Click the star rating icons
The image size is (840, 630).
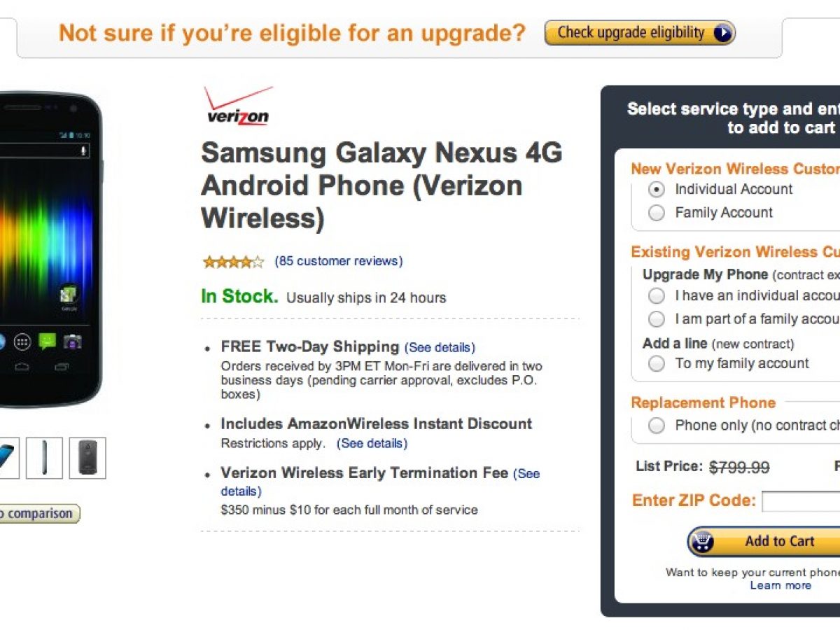point(233,262)
